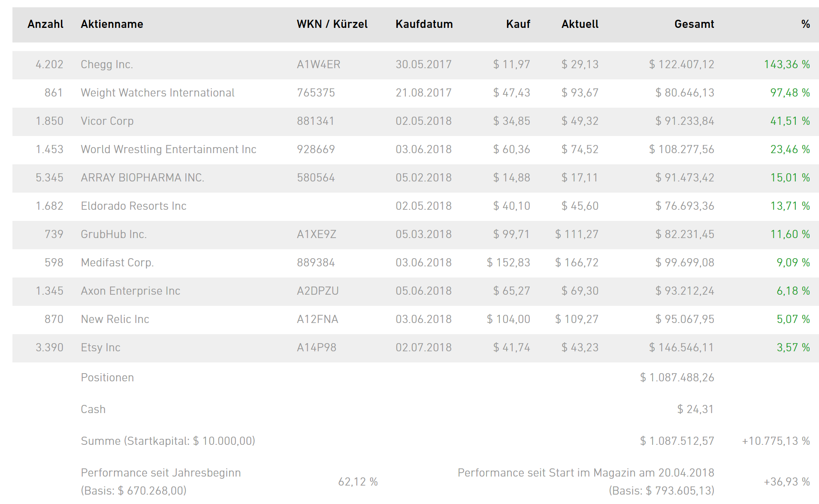Click purchase date 21.08.2017
The height and width of the screenshot is (504, 819).
423,93
